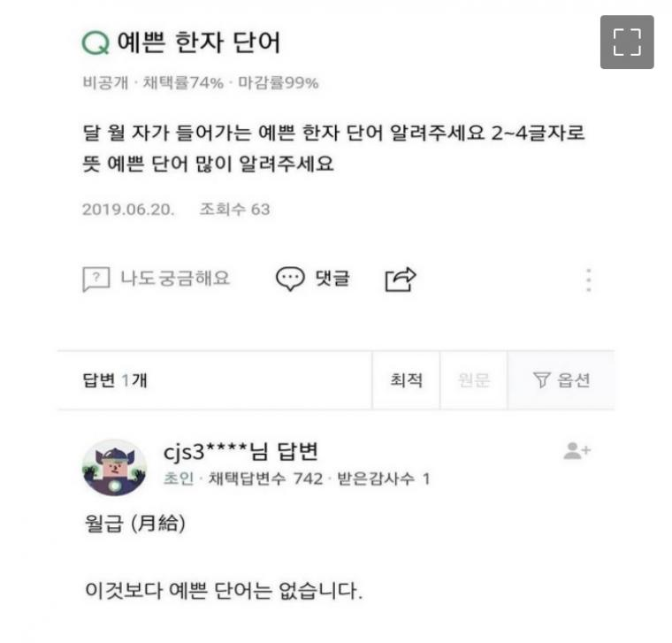Open comments via speech bubble icon
Image resolution: width=672 pixels, height=643 pixels.
pyautogui.click(x=290, y=279)
